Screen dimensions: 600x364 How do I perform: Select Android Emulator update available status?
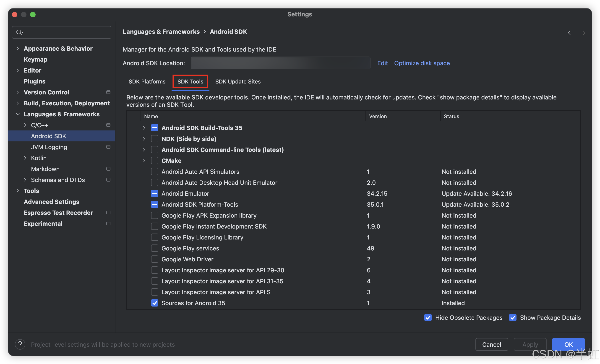(477, 193)
